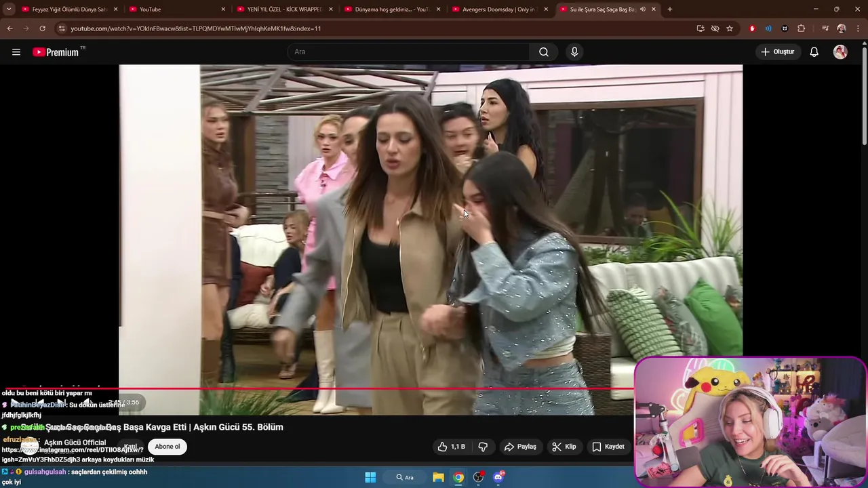Mute the Su ile Şura tab audio

coord(643,9)
